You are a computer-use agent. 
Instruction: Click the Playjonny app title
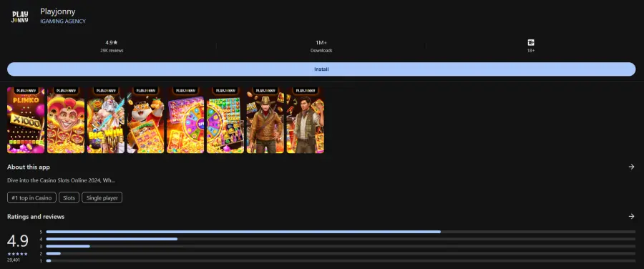point(57,11)
